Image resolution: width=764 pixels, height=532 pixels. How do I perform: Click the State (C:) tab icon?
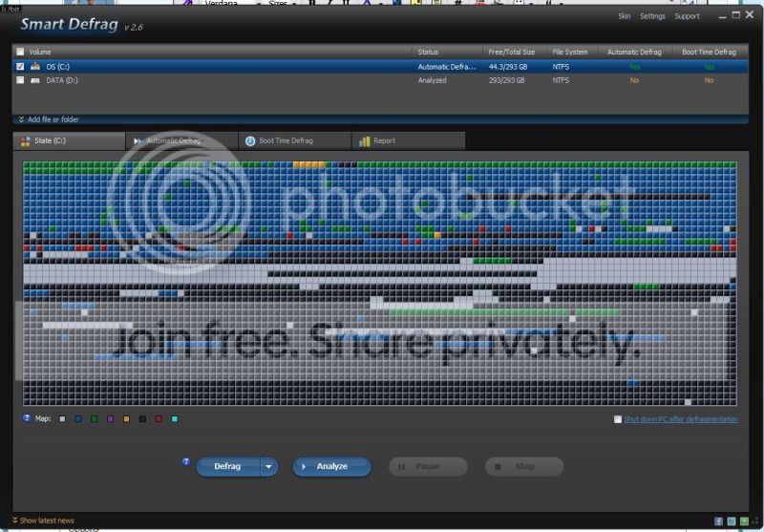[26, 141]
